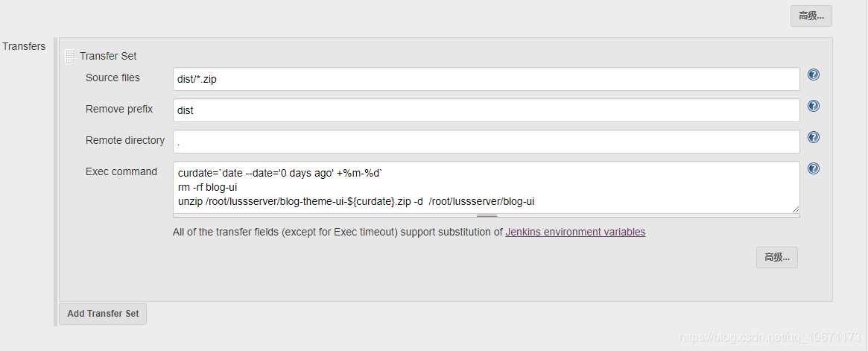Show help for Remote directory field

813,137
